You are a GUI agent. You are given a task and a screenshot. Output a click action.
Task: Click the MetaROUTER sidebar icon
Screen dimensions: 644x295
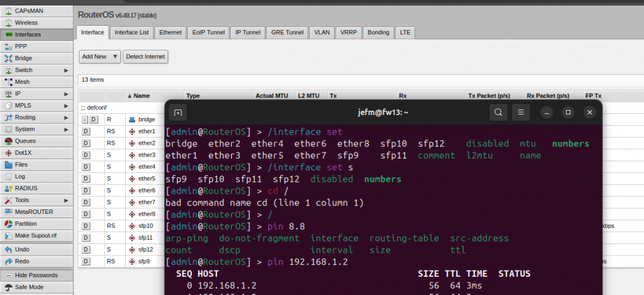pos(8,212)
